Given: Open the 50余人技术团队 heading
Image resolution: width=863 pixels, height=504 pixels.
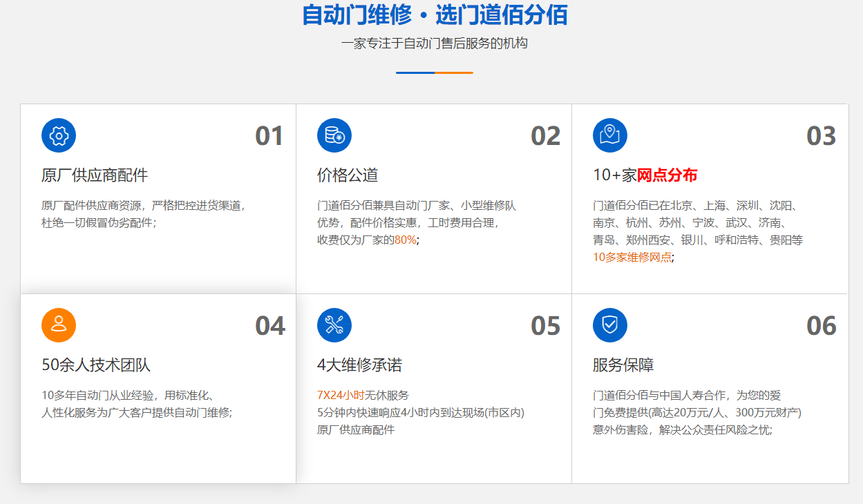Looking at the screenshot, I should click(96, 365).
